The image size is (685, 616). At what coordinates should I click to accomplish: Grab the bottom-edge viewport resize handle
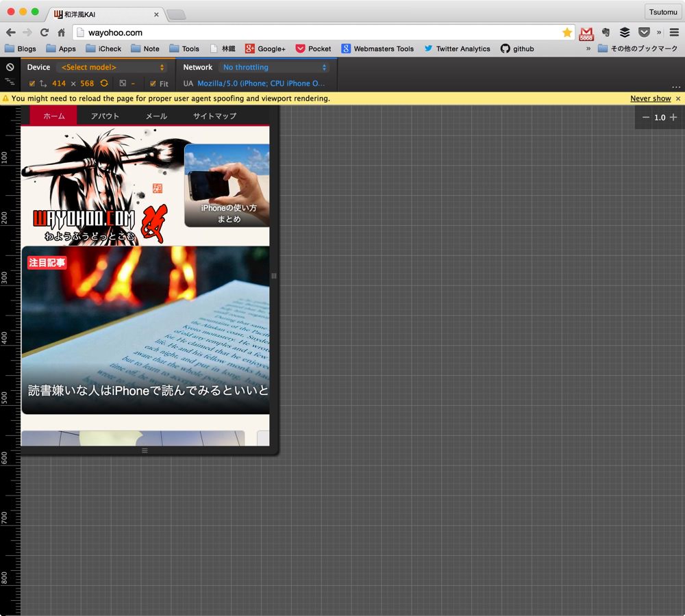tap(145, 450)
